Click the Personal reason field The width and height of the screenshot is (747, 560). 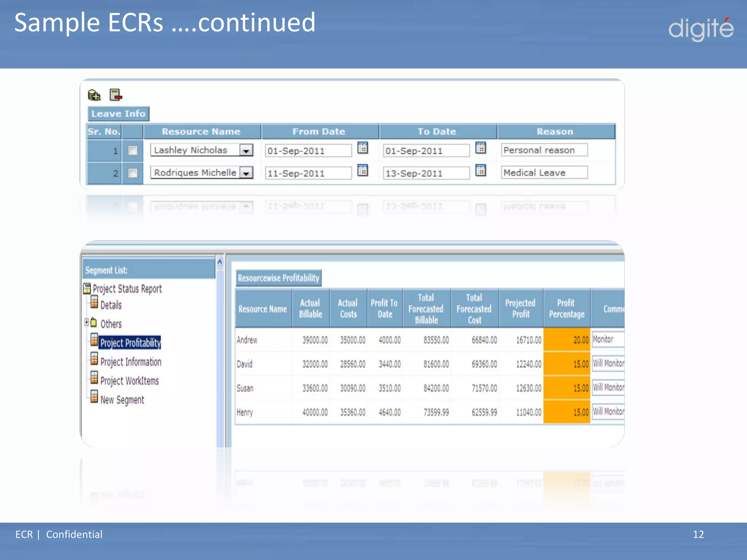(x=544, y=150)
